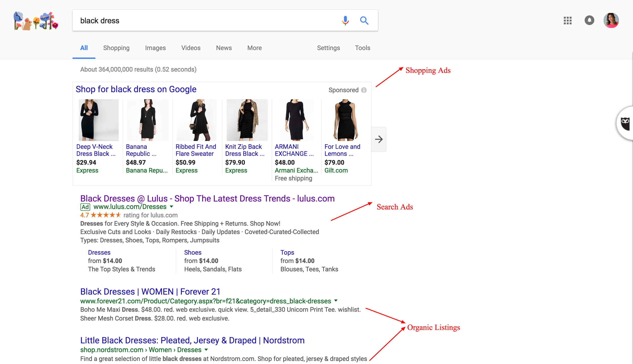Open the notifications bell icon

(589, 20)
